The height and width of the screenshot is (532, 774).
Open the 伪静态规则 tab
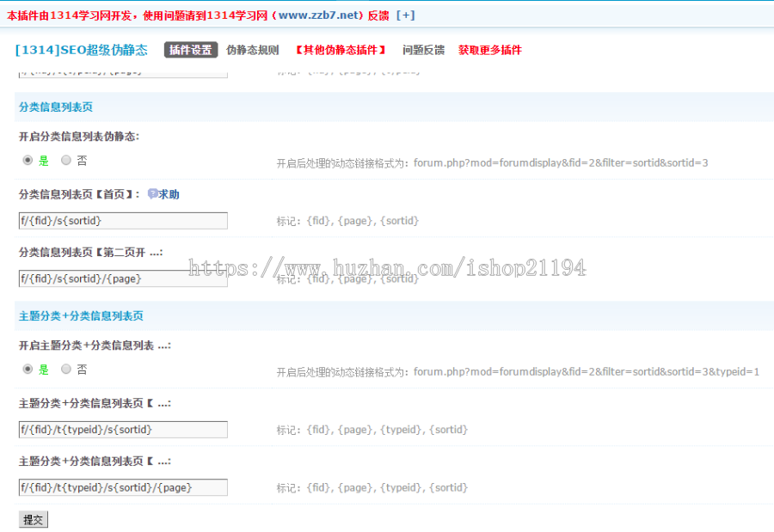click(x=251, y=50)
